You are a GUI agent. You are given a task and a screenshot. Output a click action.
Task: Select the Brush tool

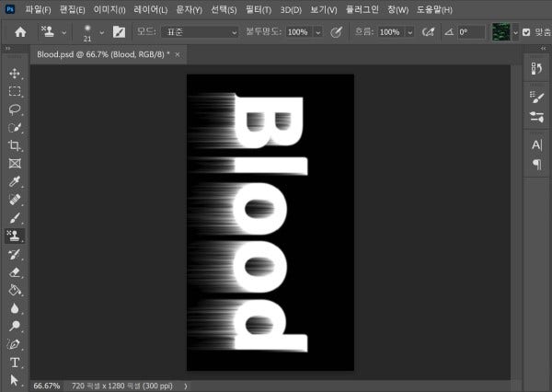click(x=15, y=218)
